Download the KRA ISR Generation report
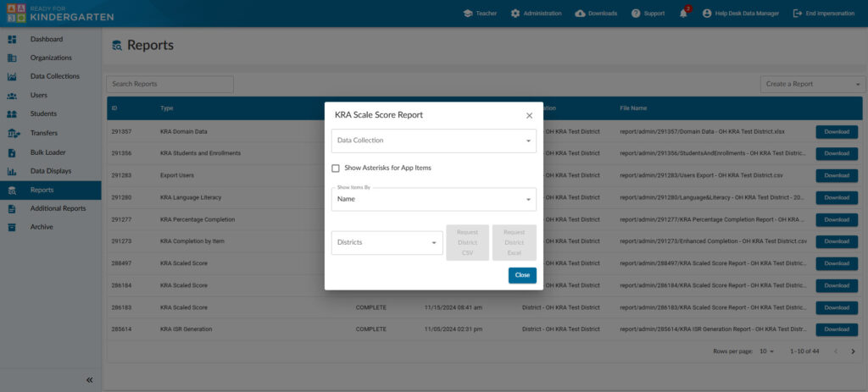This screenshot has height=392, width=868. [x=837, y=329]
